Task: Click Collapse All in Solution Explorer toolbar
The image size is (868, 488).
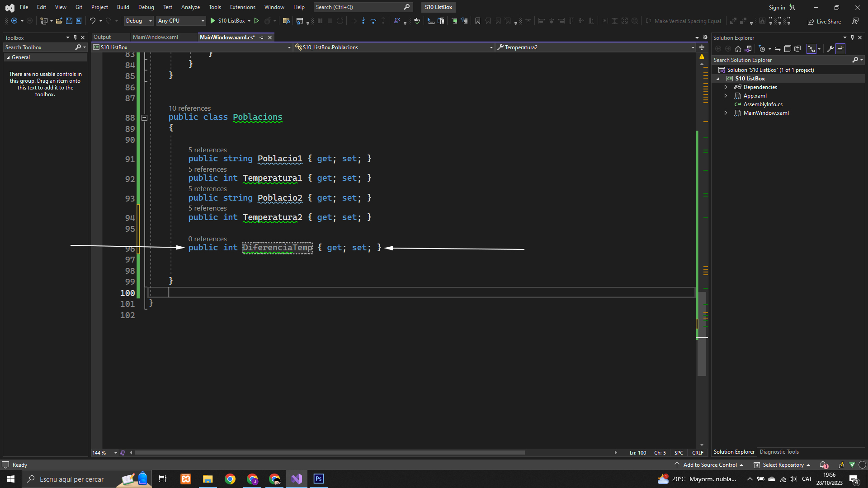Action: pyautogui.click(x=787, y=49)
